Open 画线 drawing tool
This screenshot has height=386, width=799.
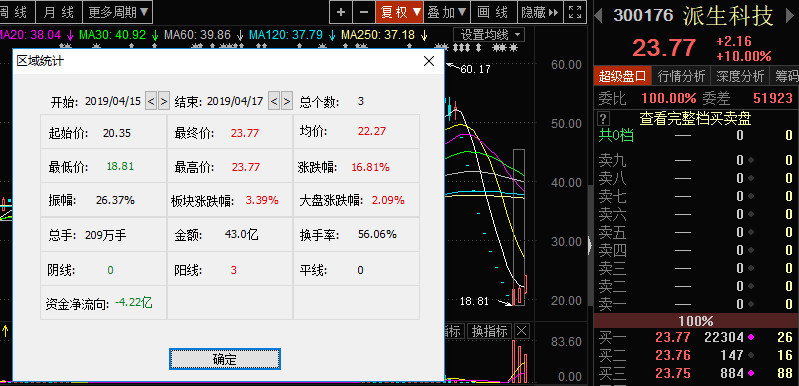pos(493,12)
